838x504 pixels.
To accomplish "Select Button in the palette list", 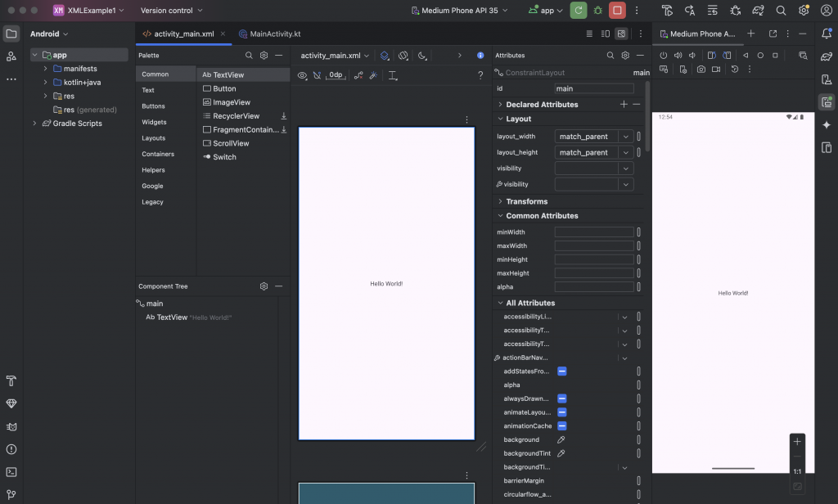I will [x=224, y=88].
